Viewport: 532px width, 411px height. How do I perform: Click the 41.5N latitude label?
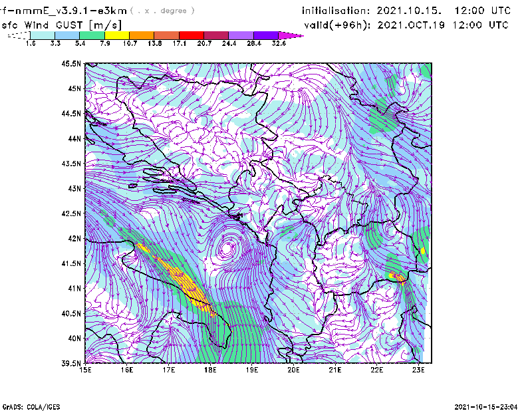(x=71, y=263)
